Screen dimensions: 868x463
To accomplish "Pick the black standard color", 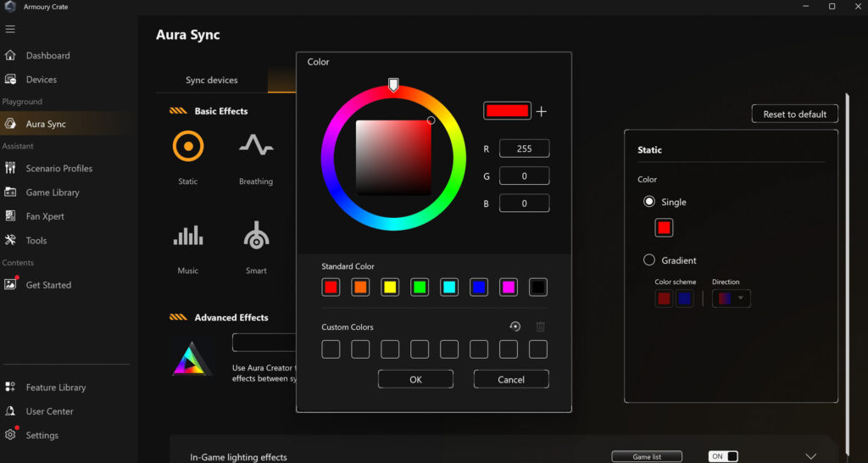I will [538, 287].
